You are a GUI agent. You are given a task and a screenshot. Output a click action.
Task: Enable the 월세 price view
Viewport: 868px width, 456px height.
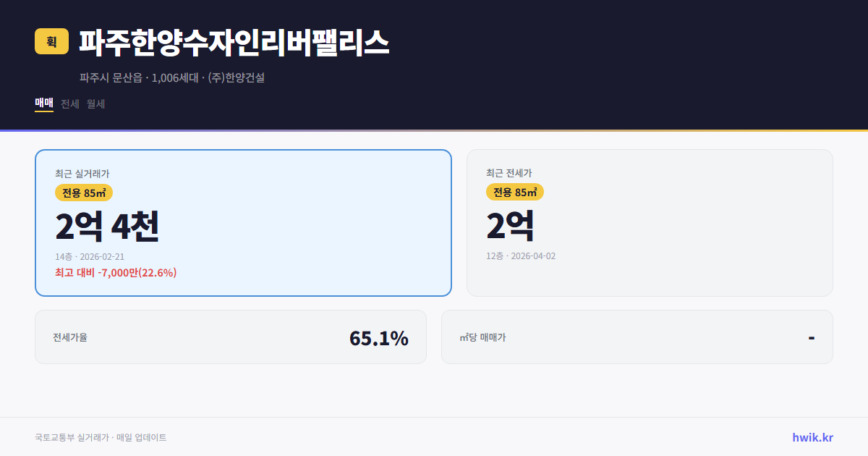point(95,104)
